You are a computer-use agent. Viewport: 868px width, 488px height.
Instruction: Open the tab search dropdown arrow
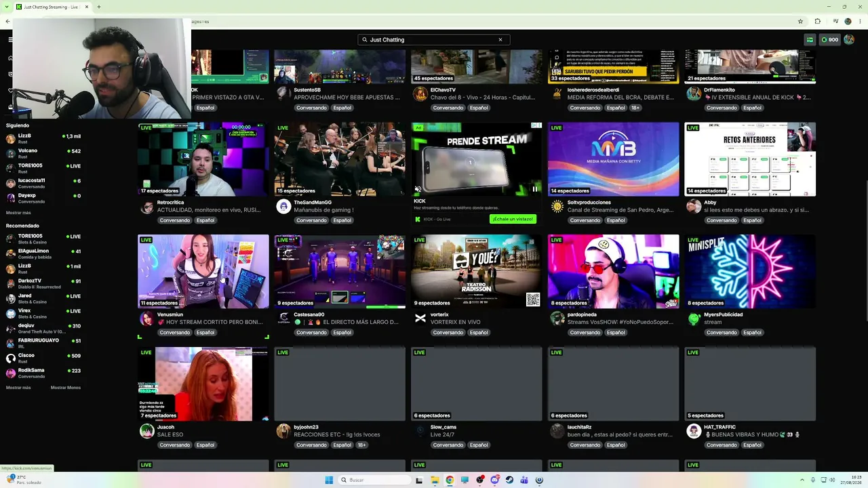tap(5, 7)
